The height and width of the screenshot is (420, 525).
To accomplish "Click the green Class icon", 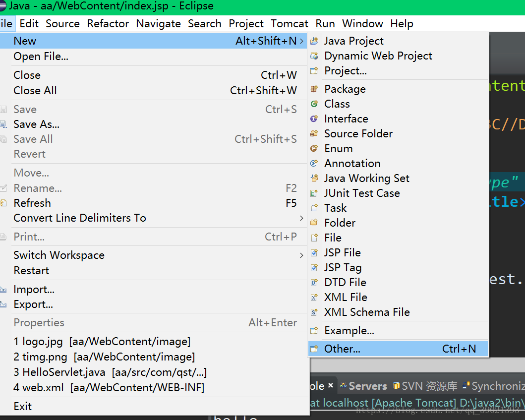I will 314,104.
